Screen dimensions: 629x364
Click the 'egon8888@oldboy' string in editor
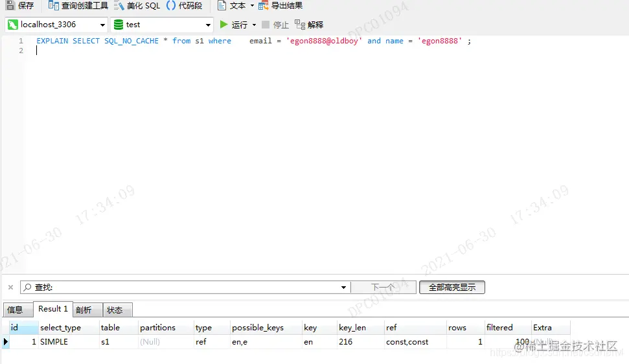coord(324,41)
